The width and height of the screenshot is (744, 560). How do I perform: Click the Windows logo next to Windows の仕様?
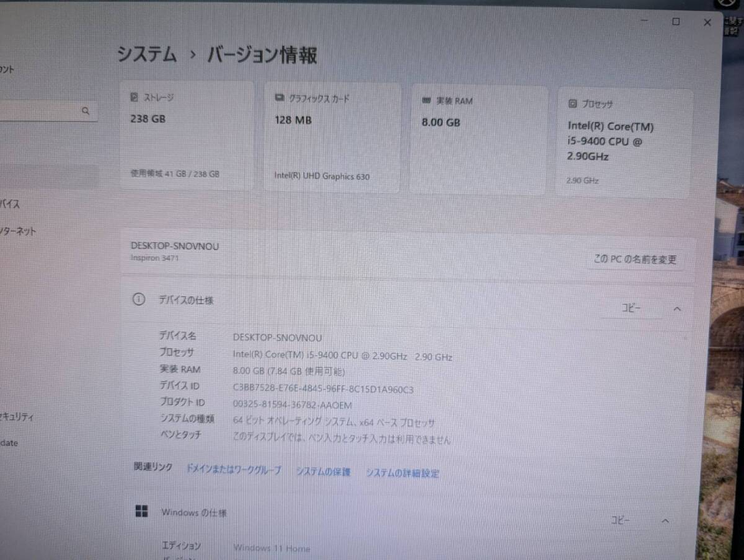coord(142,511)
